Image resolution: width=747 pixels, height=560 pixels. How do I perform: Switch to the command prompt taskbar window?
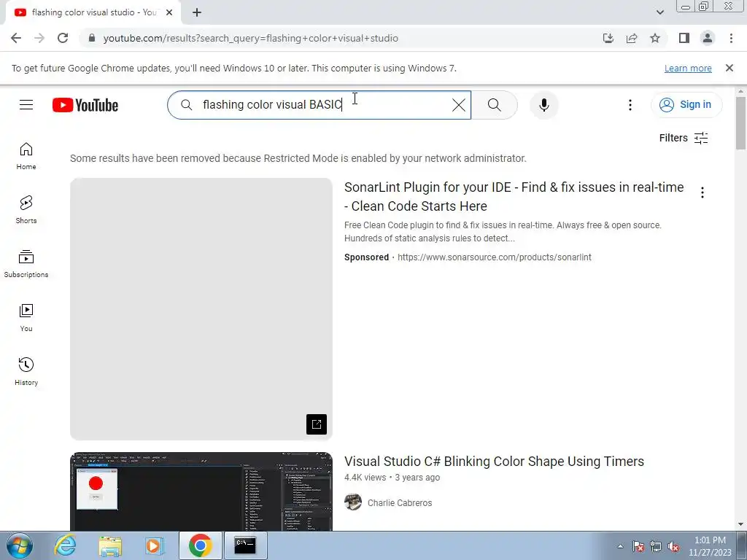click(x=245, y=545)
